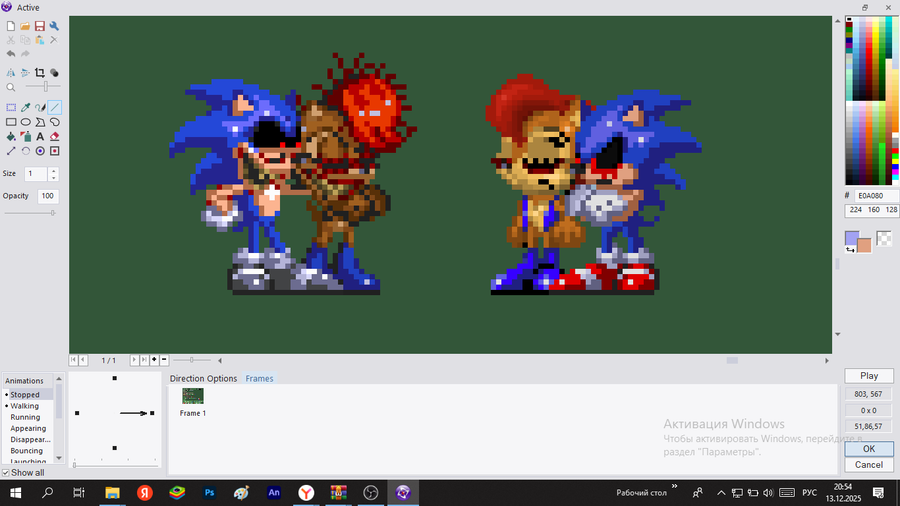Image resolution: width=900 pixels, height=506 pixels.
Task: Click the Cancel button
Action: click(869, 465)
